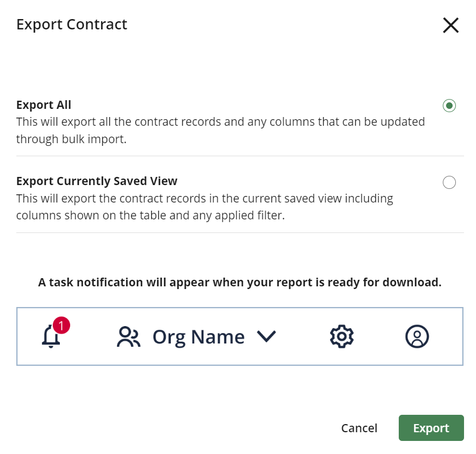The height and width of the screenshot is (454, 476).
Task: Open settings via the gear icon
Action: (341, 336)
